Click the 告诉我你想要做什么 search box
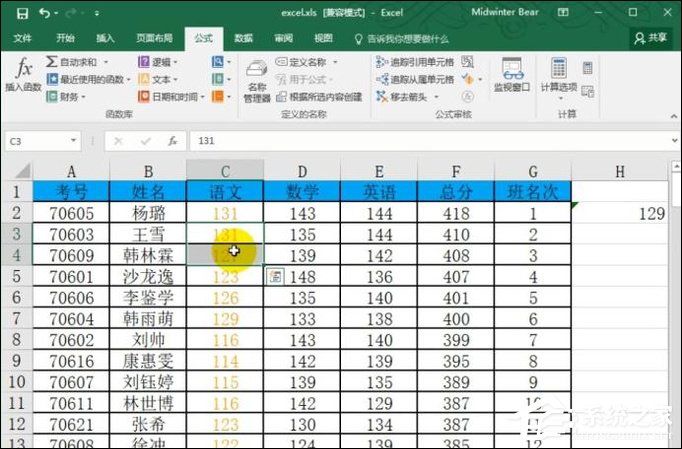Image resolution: width=682 pixels, height=449 pixels. (x=402, y=39)
